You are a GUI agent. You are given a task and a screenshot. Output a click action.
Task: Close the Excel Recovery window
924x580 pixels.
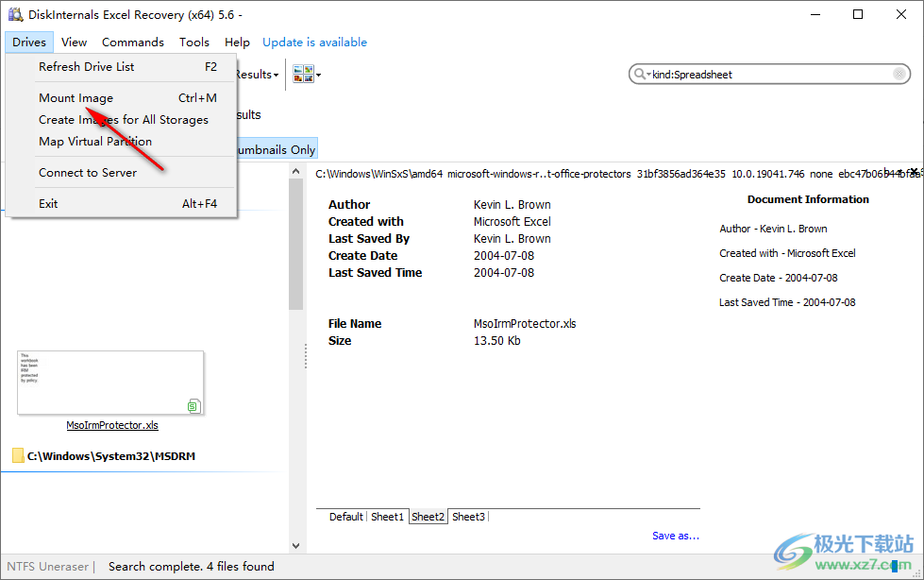pyautogui.click(x=901, y=14)
